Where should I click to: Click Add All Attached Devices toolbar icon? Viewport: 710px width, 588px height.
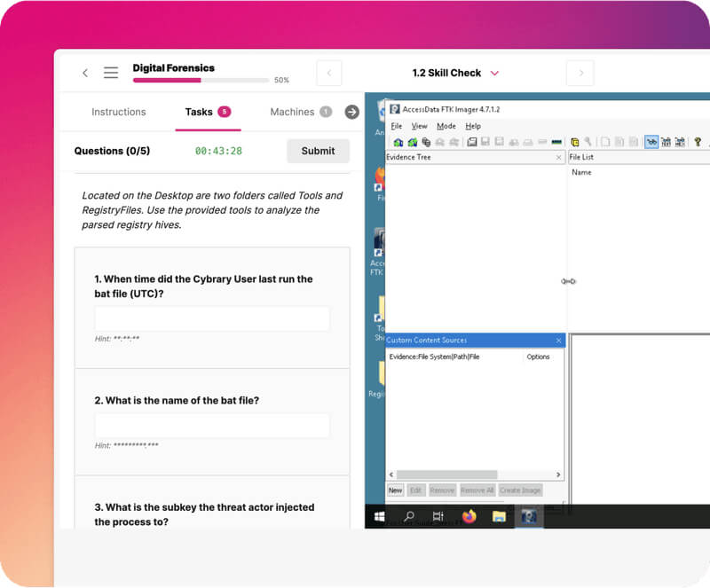[x=413, y=142]
